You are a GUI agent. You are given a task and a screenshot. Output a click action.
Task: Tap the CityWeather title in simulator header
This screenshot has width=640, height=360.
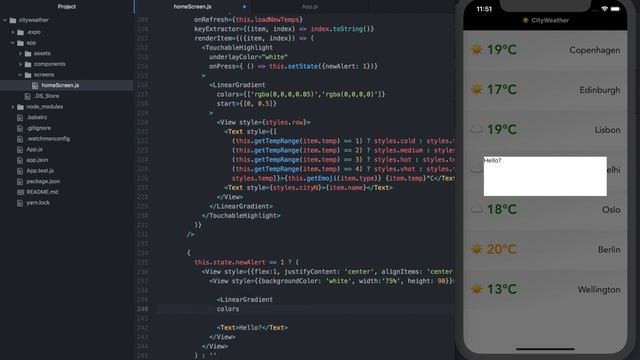pos(546,20)
